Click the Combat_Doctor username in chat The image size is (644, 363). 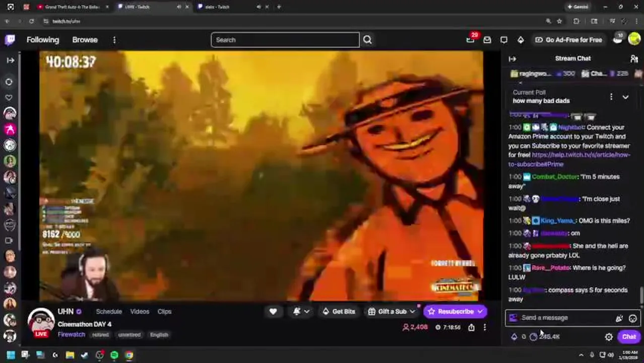click(554, 177)
